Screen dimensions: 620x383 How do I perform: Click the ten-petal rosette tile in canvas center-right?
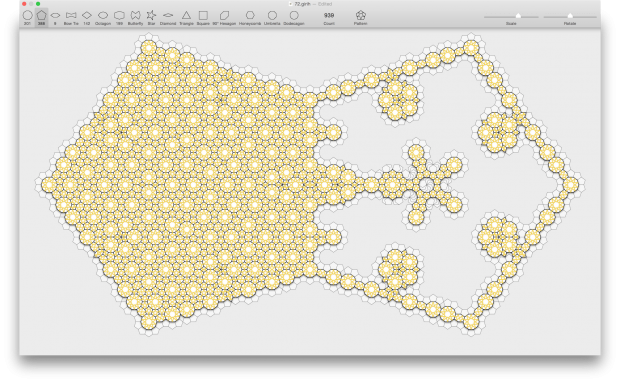click(426, 185)
